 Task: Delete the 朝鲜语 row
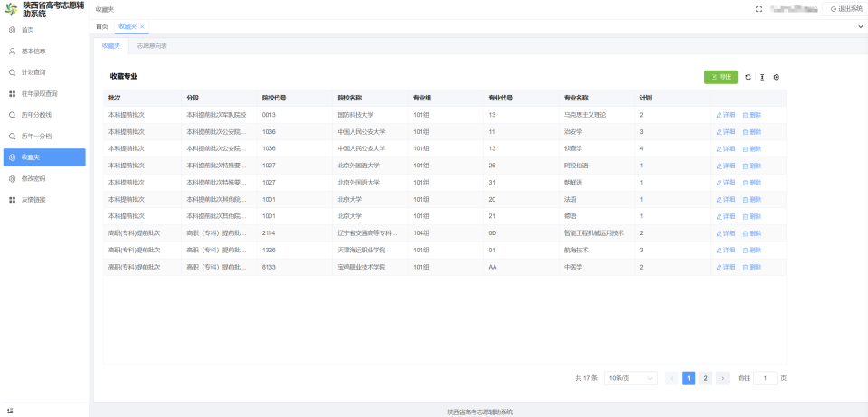point(752,183)
